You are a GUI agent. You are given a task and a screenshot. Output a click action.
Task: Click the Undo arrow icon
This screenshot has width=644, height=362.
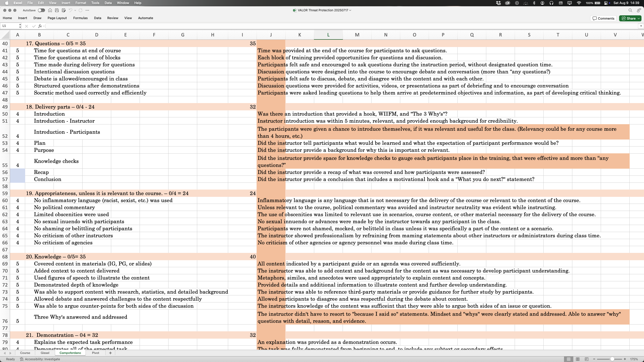70,10
